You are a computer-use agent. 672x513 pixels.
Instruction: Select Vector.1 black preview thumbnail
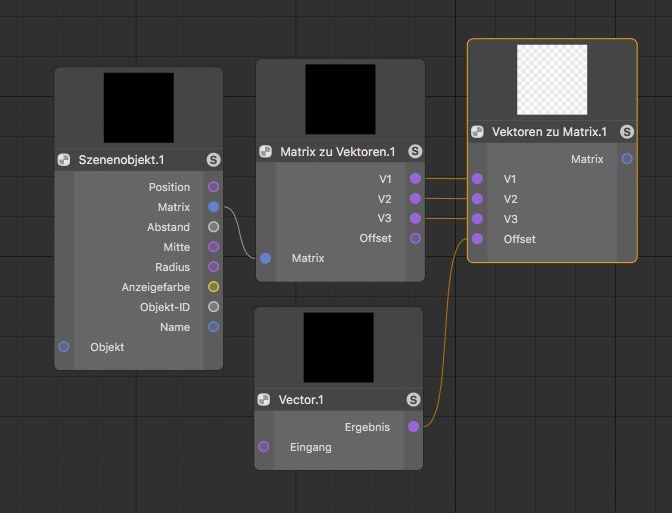pos(339,347)
